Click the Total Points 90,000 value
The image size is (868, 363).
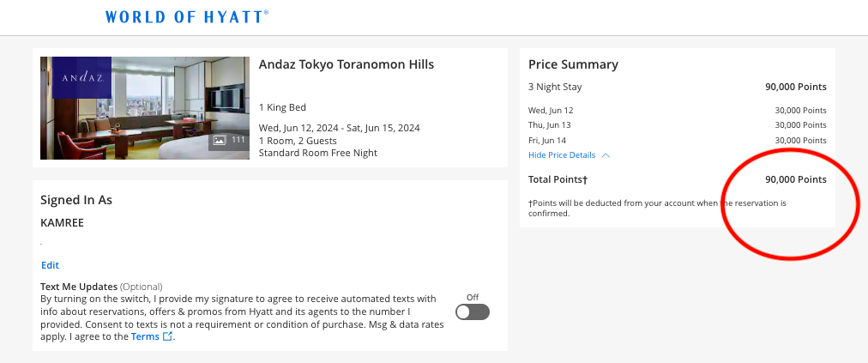click(795, 179)
